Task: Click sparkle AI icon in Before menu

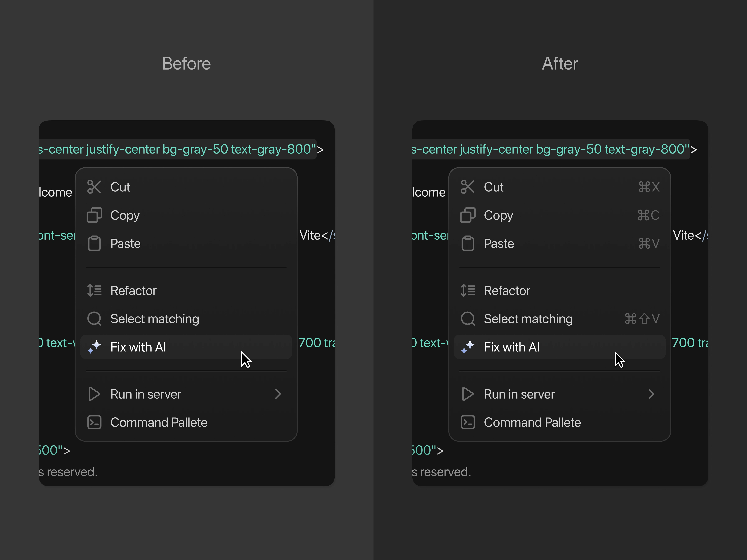Action: click(x=94, y=347)
